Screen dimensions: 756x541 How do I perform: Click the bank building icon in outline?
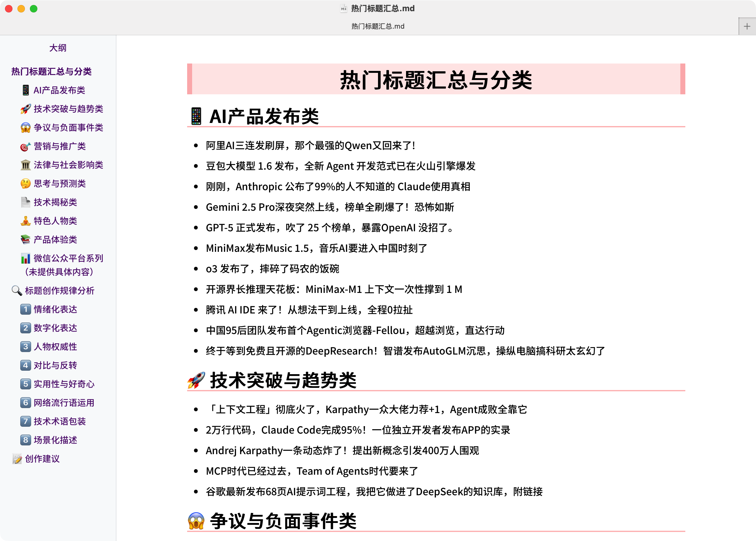25,165
